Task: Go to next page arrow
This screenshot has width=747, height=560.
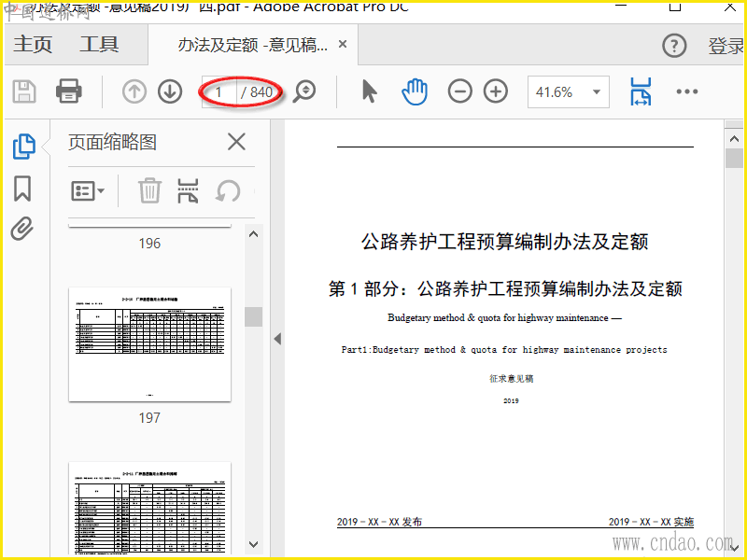Action: [170, 91]
